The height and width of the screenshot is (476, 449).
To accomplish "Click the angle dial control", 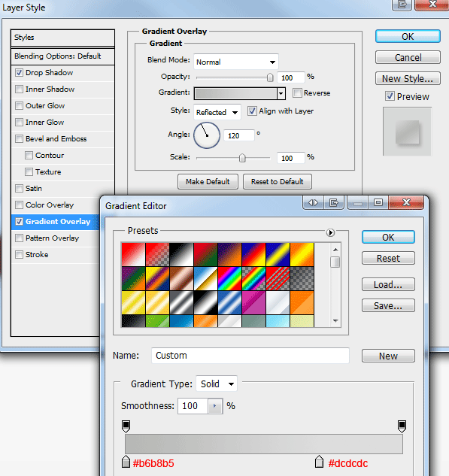I will (207, 135).
